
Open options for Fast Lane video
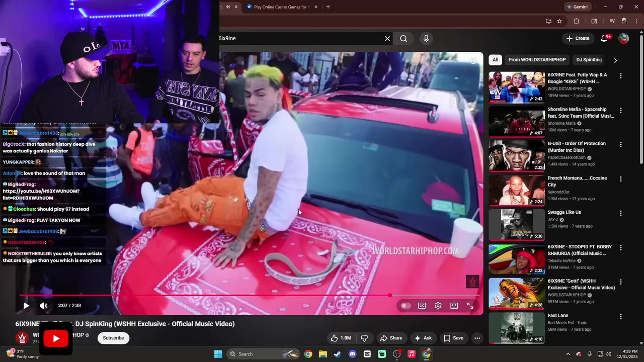(621, 316)
